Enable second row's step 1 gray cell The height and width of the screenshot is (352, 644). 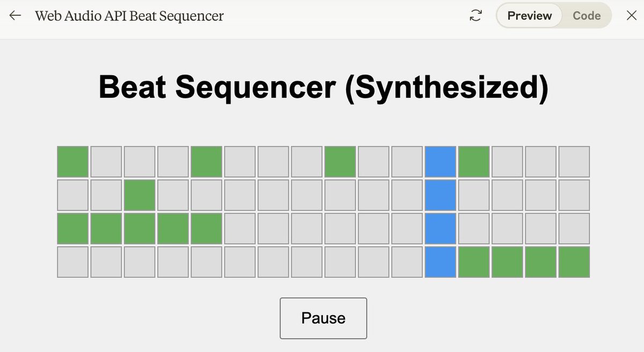point(73,195)
